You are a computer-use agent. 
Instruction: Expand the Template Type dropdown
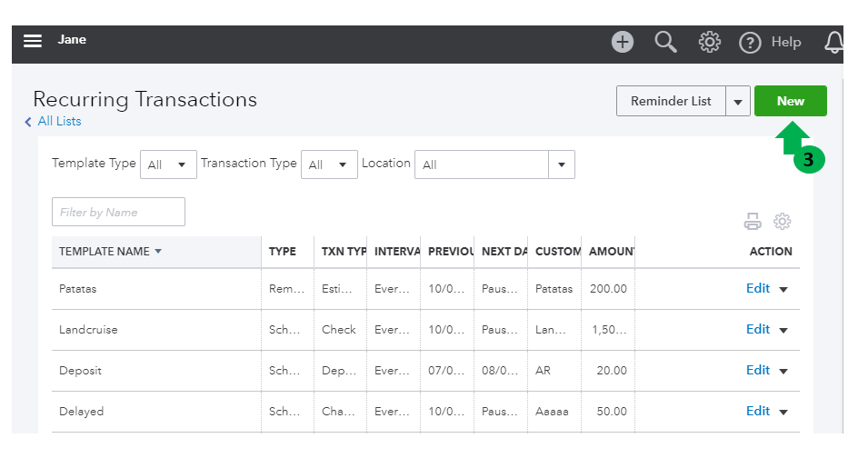[x=168, y=164]
